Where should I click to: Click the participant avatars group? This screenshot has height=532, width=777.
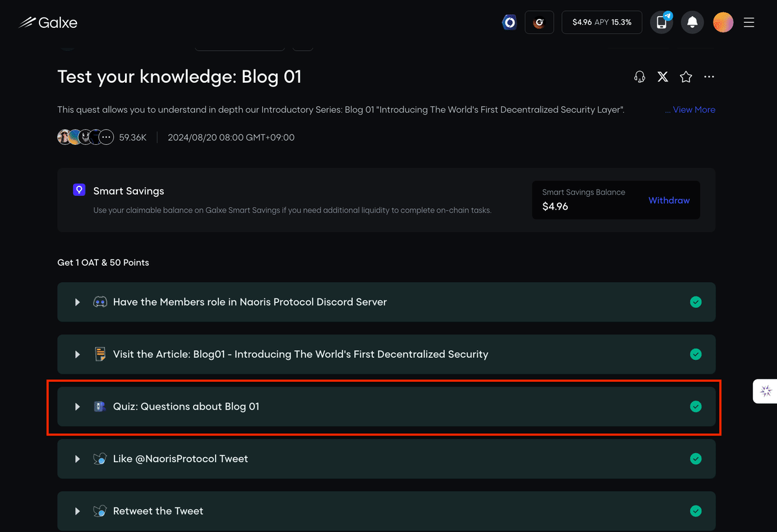point(85,137)
